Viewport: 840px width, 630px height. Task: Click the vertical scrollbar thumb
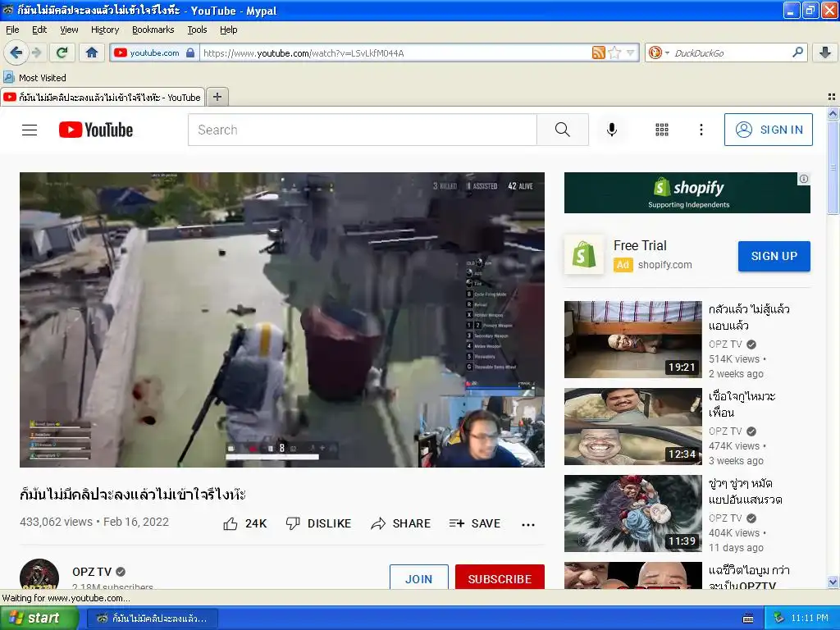(833, 167)
